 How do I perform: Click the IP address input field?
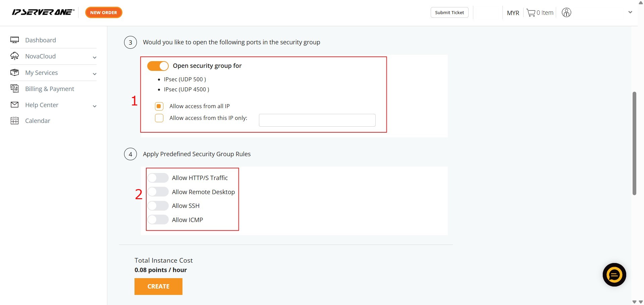[x=317, y=120]
